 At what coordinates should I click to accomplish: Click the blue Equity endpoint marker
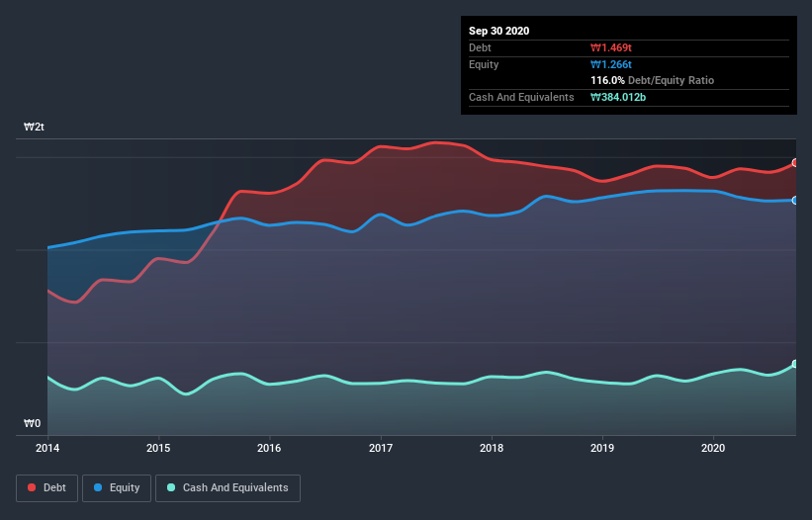pyautogui.click(x=795, y=201)
